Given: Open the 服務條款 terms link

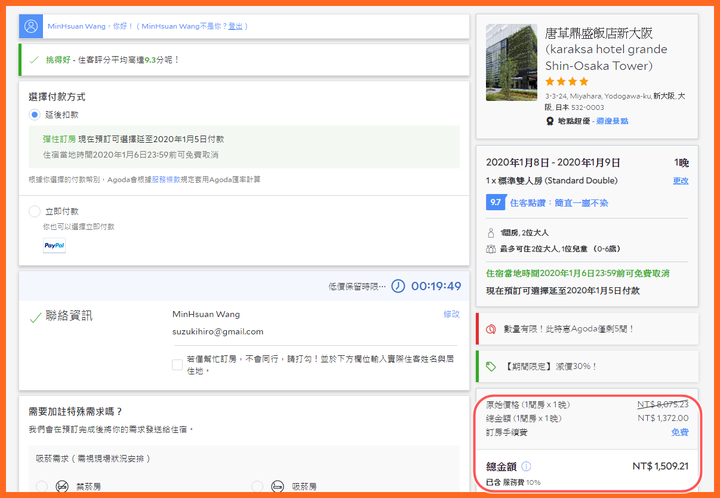Looking at the screenshot, I should point(166,179).
